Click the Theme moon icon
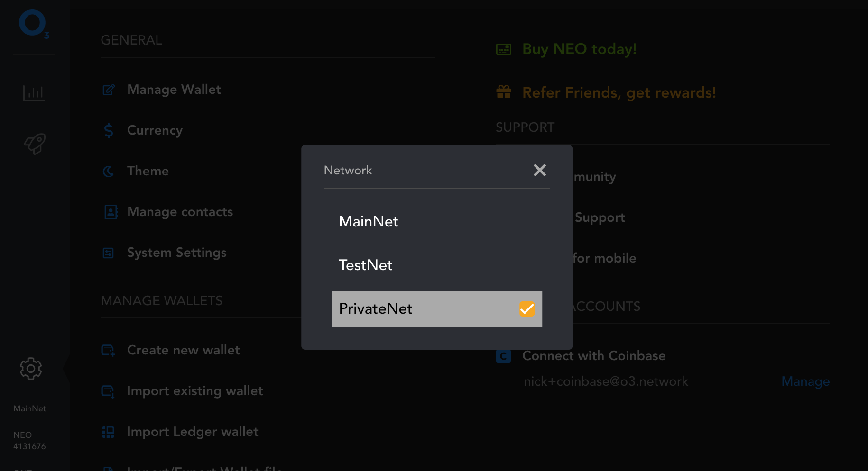This screenshot has width=868, height=471. 109,171
